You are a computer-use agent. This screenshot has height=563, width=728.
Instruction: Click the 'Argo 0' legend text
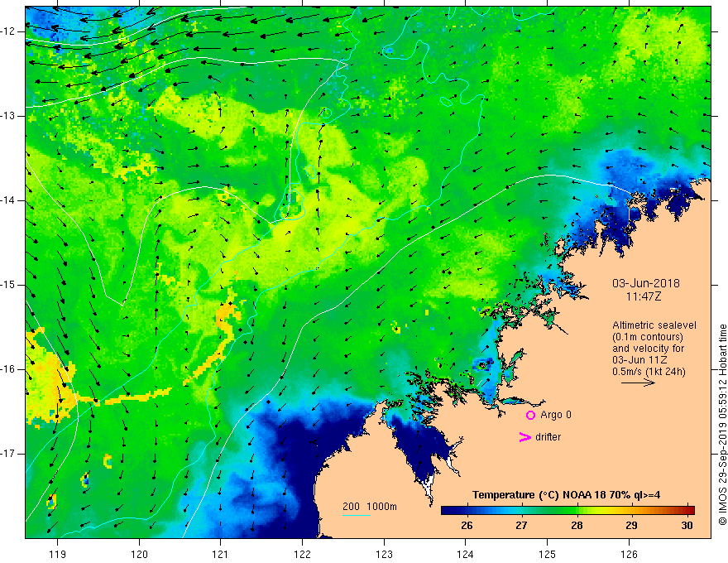pos(556,415)
